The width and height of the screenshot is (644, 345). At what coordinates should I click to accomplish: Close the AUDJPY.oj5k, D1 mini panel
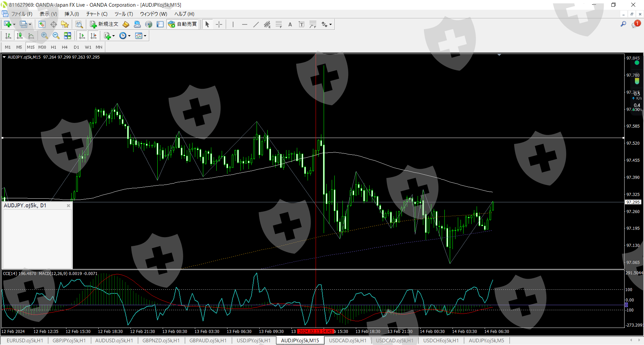pos(68,206)
